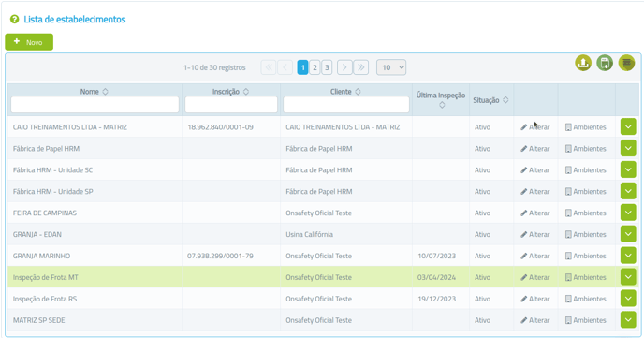644x338 pixels.
Task: Click Alterar for Fábrica HRM - Unidade SP
Action: (x=535, y=191)
